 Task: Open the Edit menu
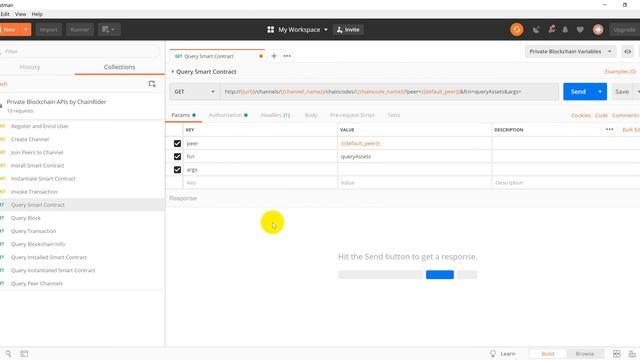pos(5,14)
